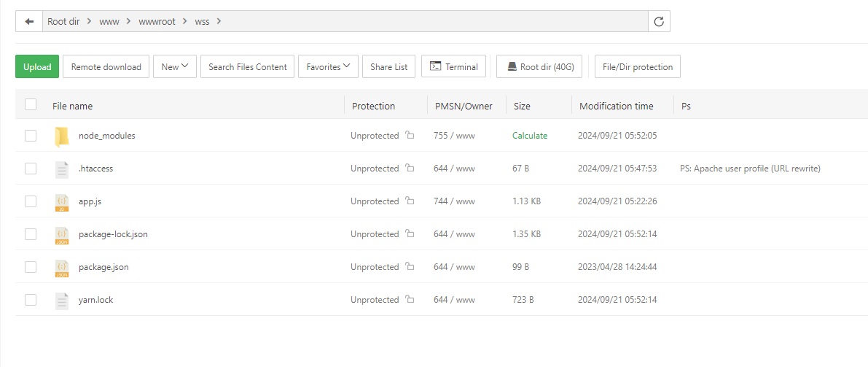The width and height of the screenshot is (868, 367).
Task: Toggle protection lock for .htaccess
Action: tap(410, 169)
